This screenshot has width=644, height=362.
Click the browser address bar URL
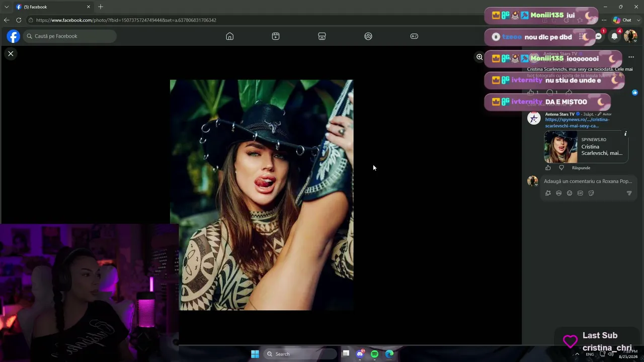(126, 20)
